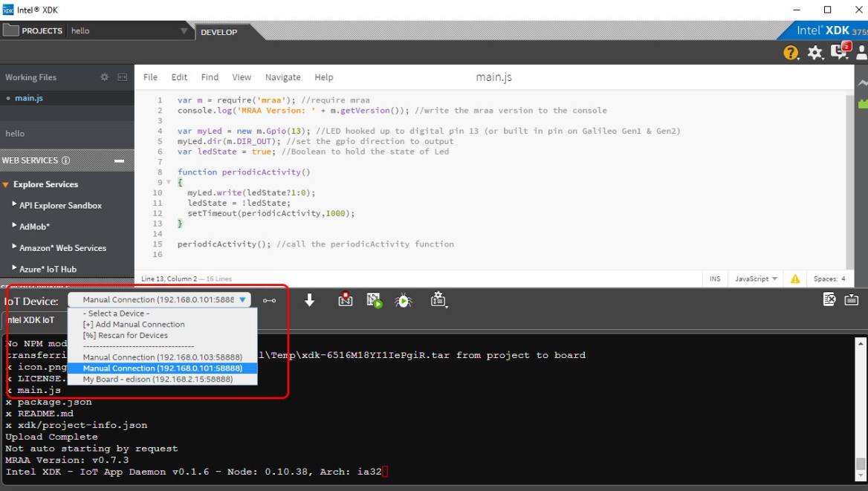Image resolution: width=868 pixels, height=491 pixels.
Task: Choose Rescan for Devices option
Action: pos(162,336)
